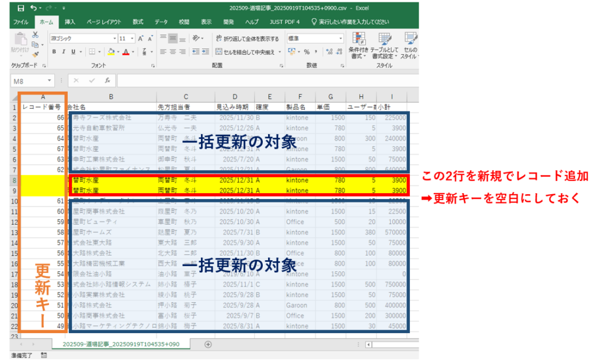
Task: Toggle 折り返して全体を表示する wrap text
Action: 248,38
